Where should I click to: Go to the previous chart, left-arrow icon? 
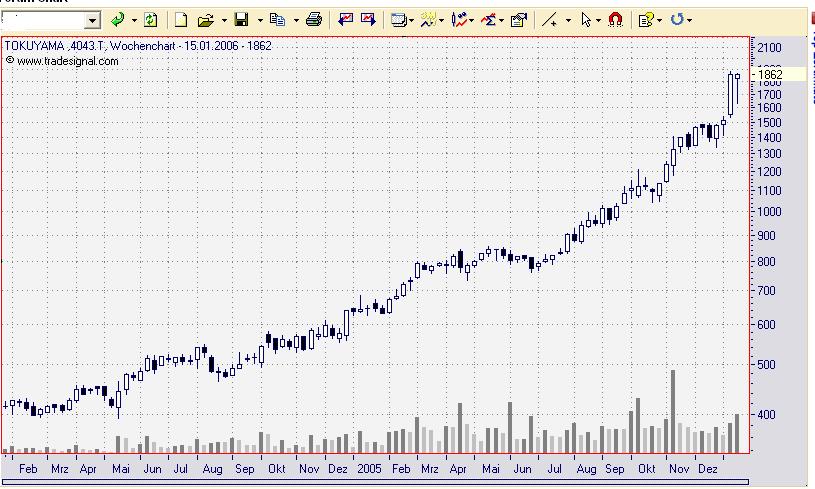pos(345,20)
